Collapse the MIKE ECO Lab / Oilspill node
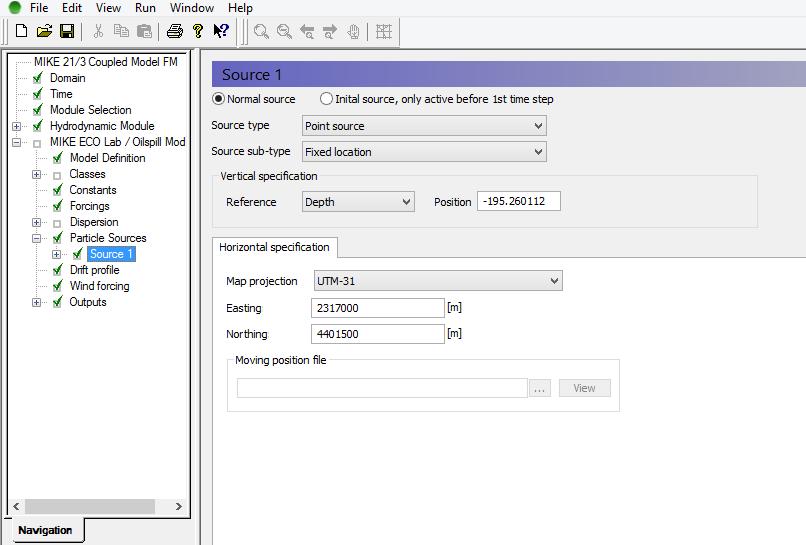The width and height of the screenshot is (806, 545). tap(16, 142)
